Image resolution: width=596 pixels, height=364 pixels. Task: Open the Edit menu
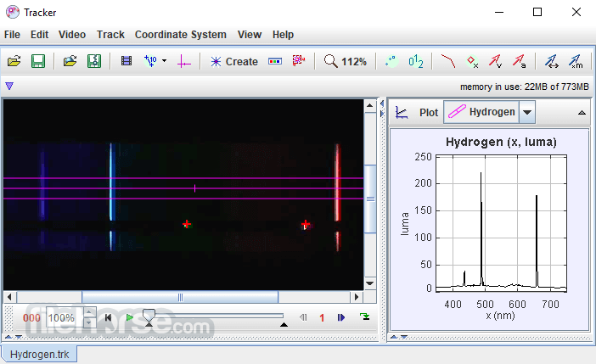tap(40, 35)
